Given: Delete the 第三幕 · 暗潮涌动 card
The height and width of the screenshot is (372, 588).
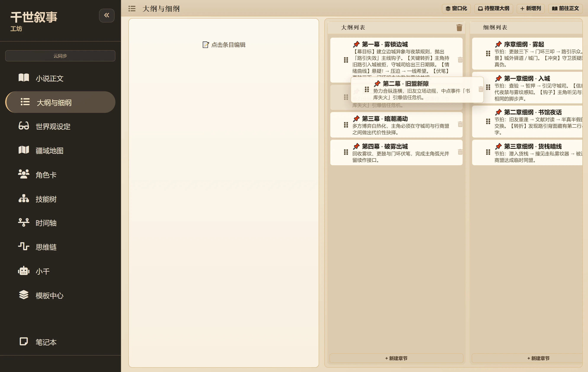Looking at the screenshot, I should [x=460, y=125].
